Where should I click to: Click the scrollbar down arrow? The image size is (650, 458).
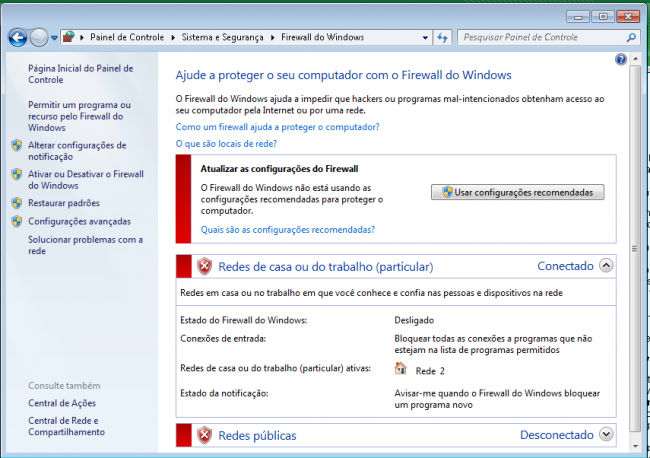point(635,446)
